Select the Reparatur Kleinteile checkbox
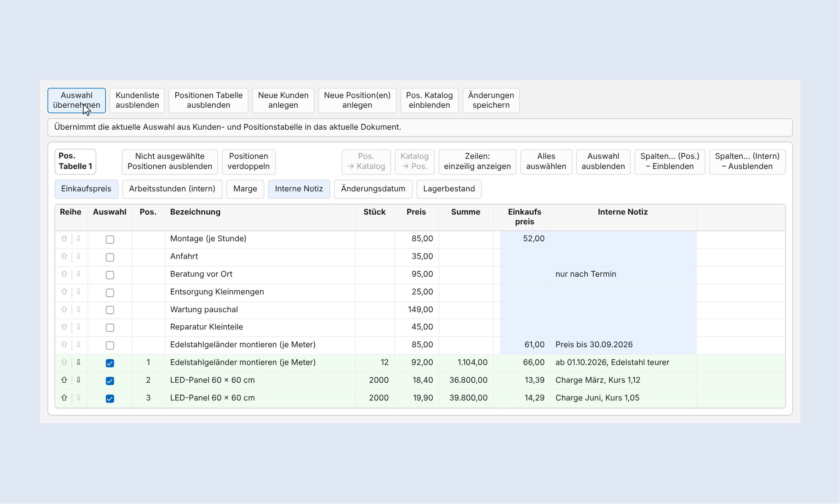The image size is (840, 504). pyautogui.click(x=110, y=328)
